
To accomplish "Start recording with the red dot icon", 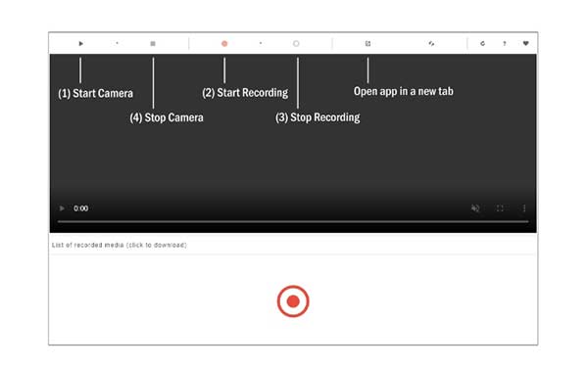I will pos(224,43).
